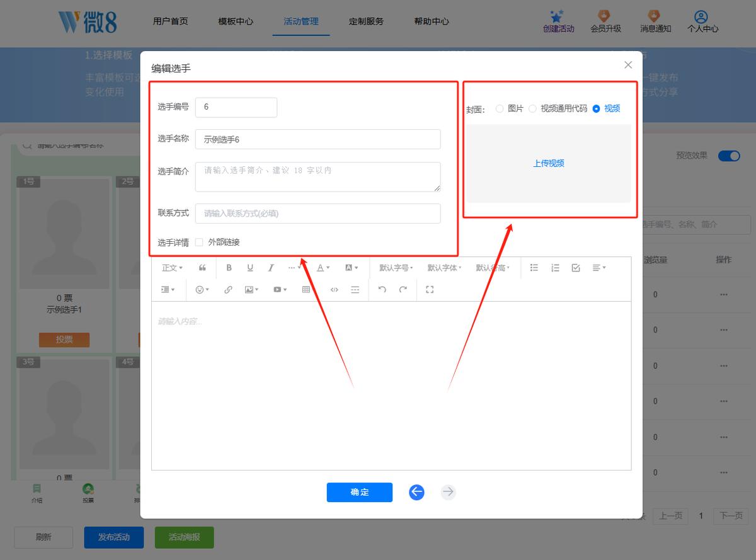Viewport: 756px width, 560px height.
Task: Open the emoji picker dropdown
Action: pyautogui.click(x=202, y=290)
